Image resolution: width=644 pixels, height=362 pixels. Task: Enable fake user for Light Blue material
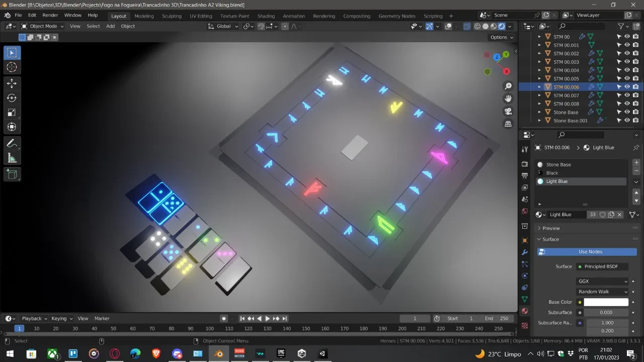coord(602,215)
